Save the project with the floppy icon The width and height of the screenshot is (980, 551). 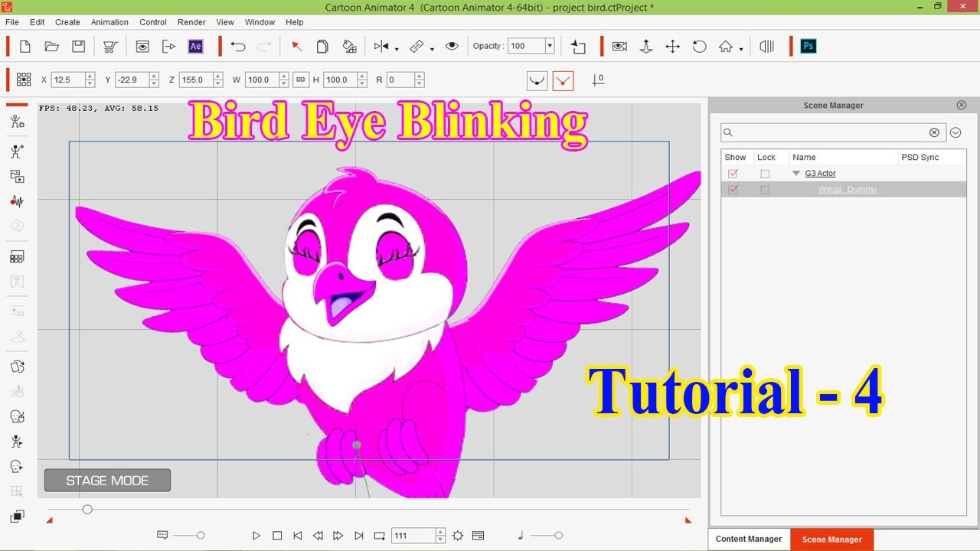78,47
